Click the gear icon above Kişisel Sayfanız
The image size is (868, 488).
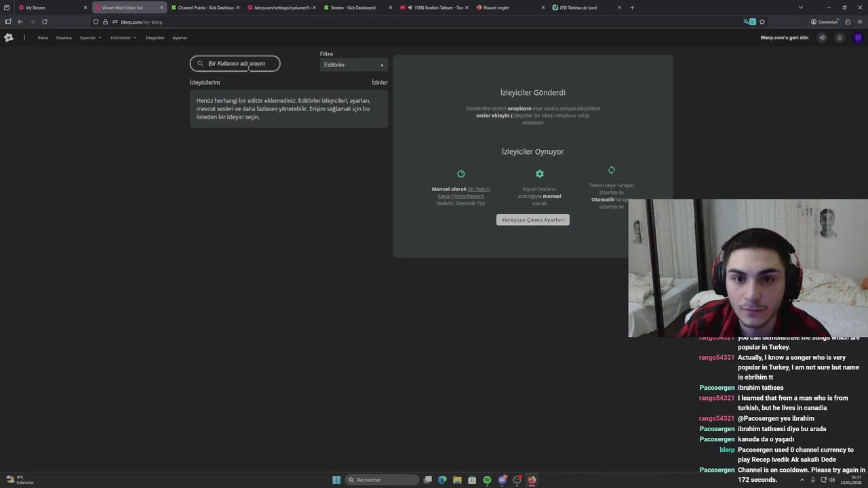click(x=540, y=174)
